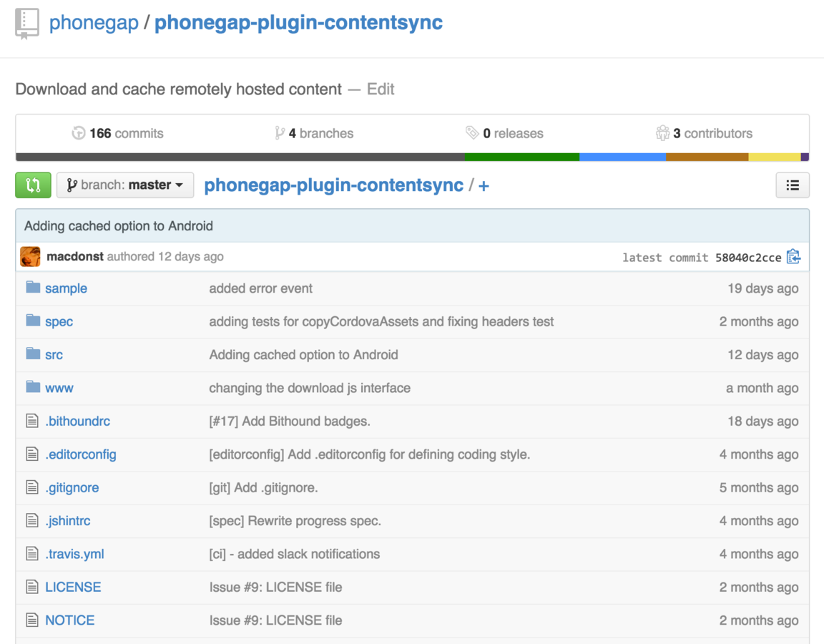Open the spec folder
The height and width of the screenshot is (644, 824).
[x=59, y=321]
